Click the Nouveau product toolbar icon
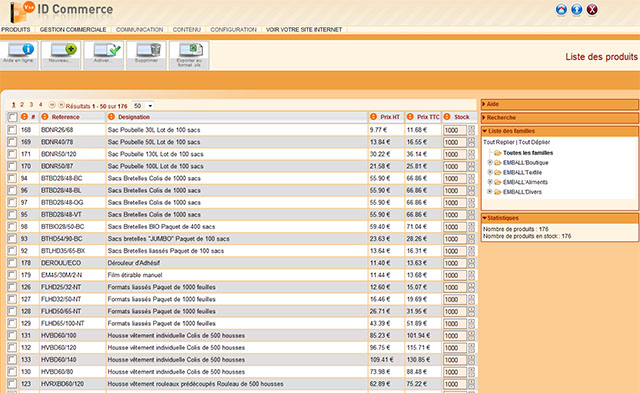 pyautogui.click(x=61, y=55)
